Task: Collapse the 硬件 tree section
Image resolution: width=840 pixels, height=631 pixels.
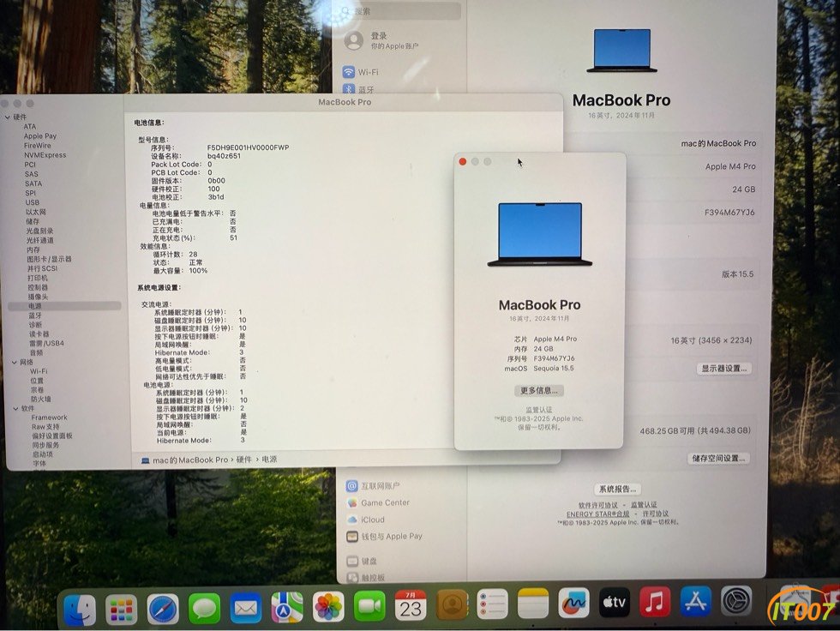Action: [8, 117]
